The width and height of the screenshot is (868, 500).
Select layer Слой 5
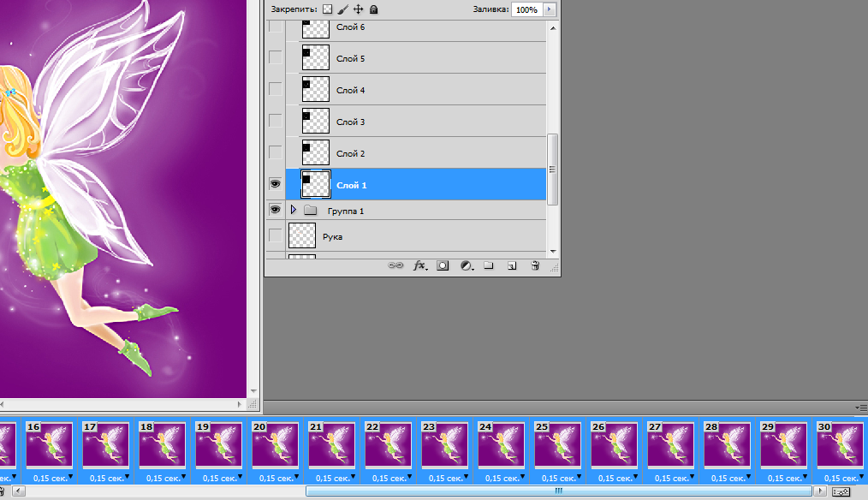point(416,57)
